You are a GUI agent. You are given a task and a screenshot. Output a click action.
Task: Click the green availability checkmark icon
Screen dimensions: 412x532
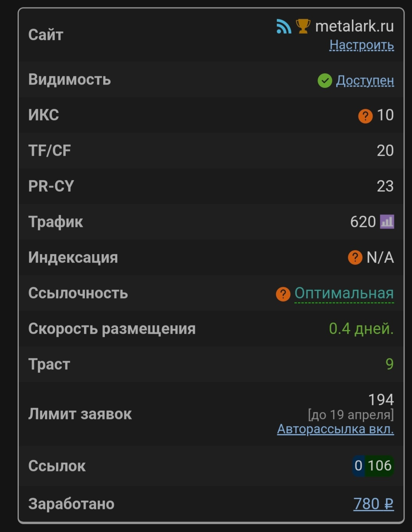(x=324, y=81)
